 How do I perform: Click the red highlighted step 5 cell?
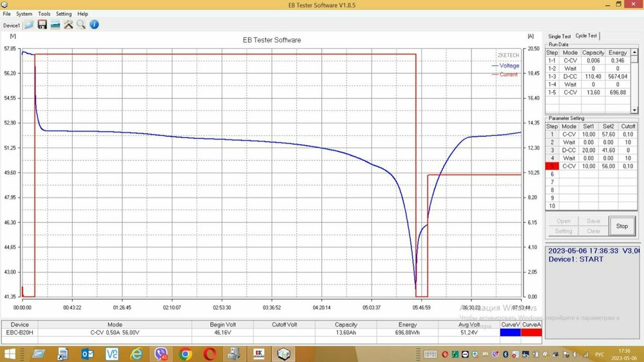(551, 166)
